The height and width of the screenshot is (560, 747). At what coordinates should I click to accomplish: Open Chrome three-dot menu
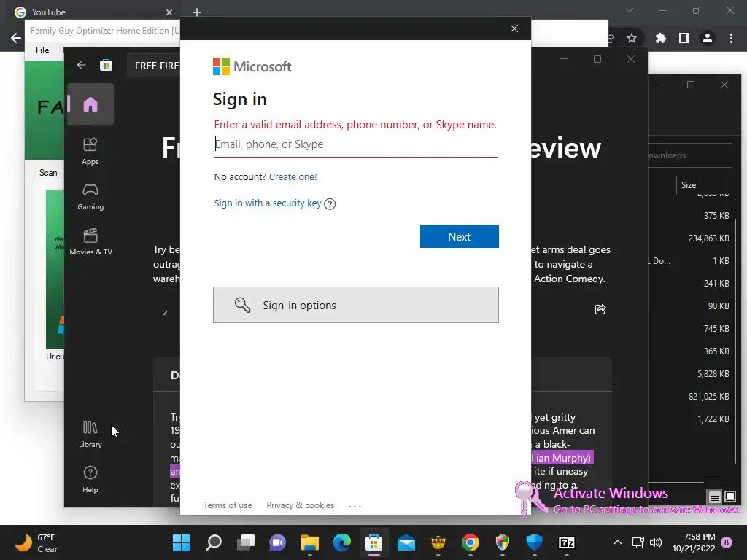click(731, 38)
